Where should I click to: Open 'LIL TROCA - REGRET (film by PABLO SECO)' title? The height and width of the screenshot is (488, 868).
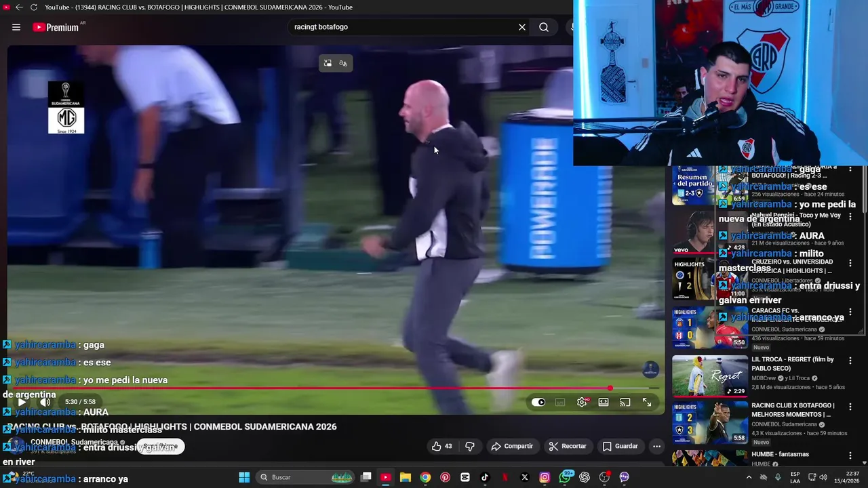click(x=793, y=363)
